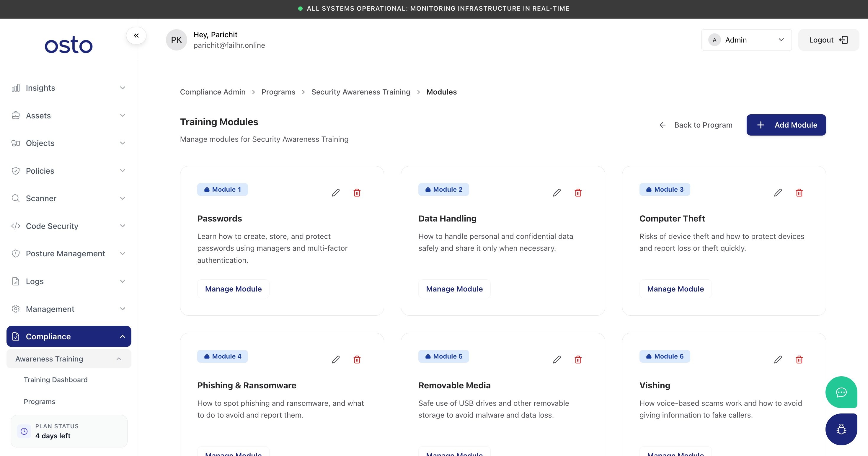Click the Modules breadcrumb text
The width and height of the screenshot is (868, 456).
pyautogui.click(x=441, y=92)
